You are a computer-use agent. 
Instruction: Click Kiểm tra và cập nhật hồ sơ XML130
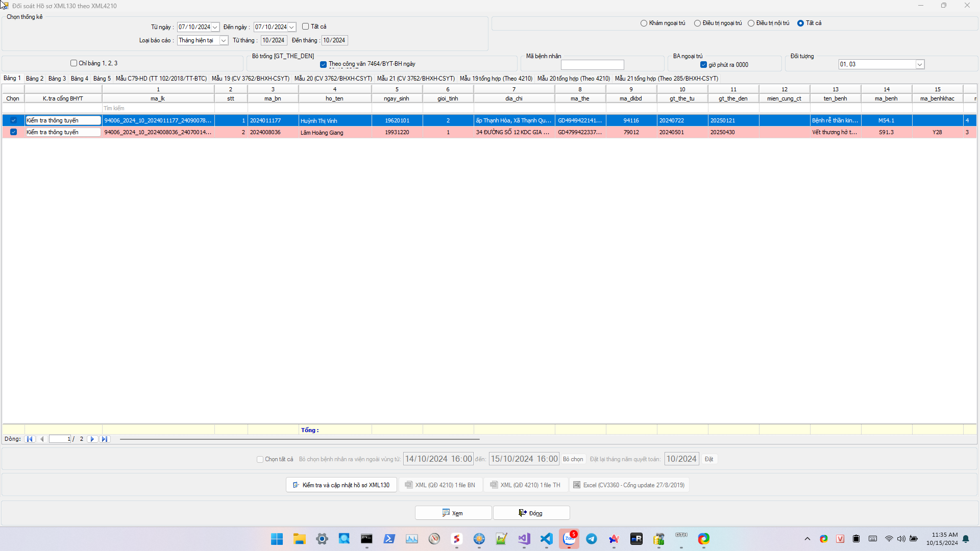pyautogui.click(x=341, y=485)
